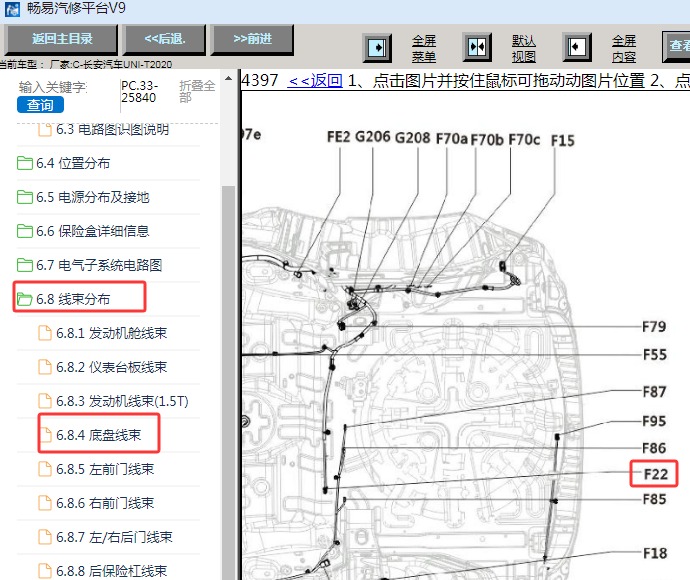690x580 pixels.
Task: Click the F70c connector label
Action: (x=524, y=140)
